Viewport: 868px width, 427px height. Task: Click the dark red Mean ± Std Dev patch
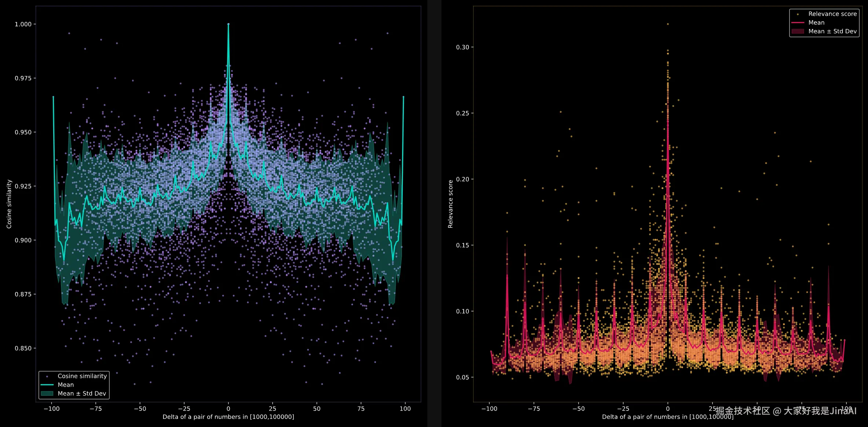tap(798, 32)
